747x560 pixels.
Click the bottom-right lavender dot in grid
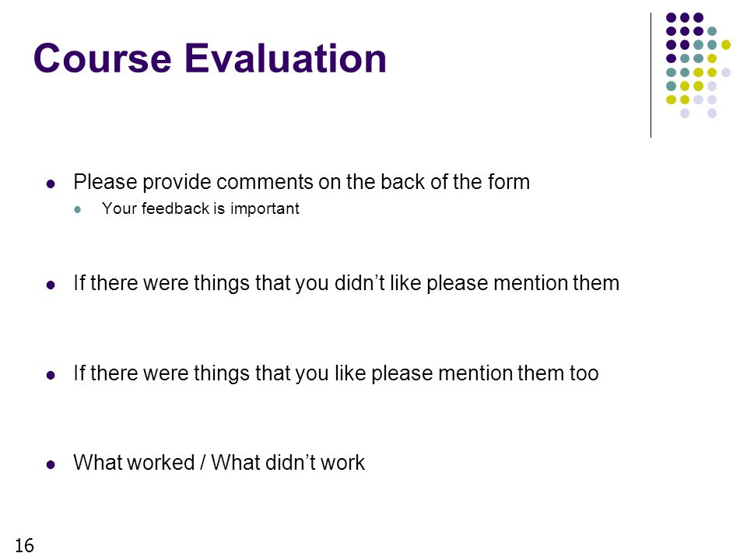[x=712, y=114]
